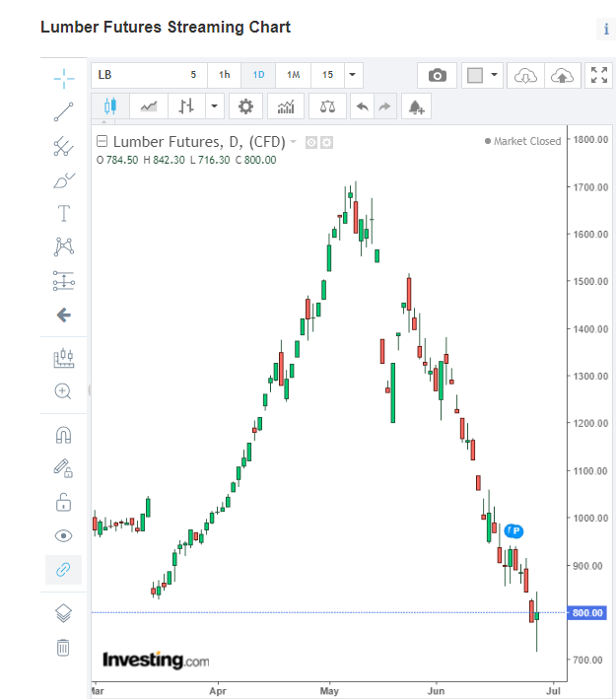616x699 pixels.
Task: Click the legend settings gear icon
Action: (326, 142)
